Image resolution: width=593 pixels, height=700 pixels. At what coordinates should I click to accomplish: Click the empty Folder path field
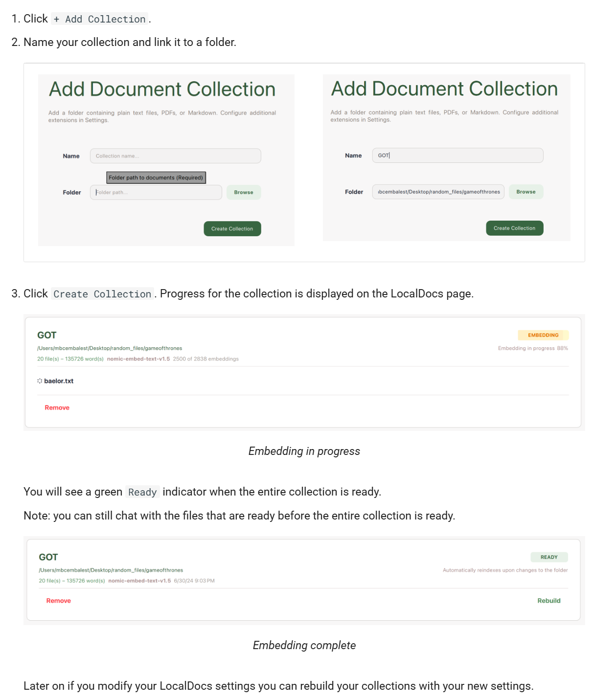tap(156, 192)
